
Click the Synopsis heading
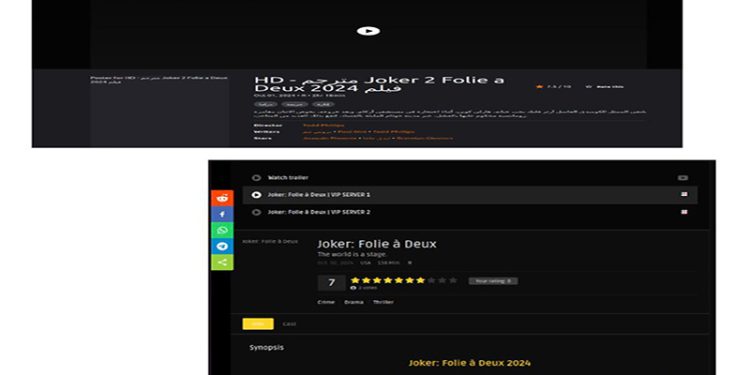coord(266,347)
